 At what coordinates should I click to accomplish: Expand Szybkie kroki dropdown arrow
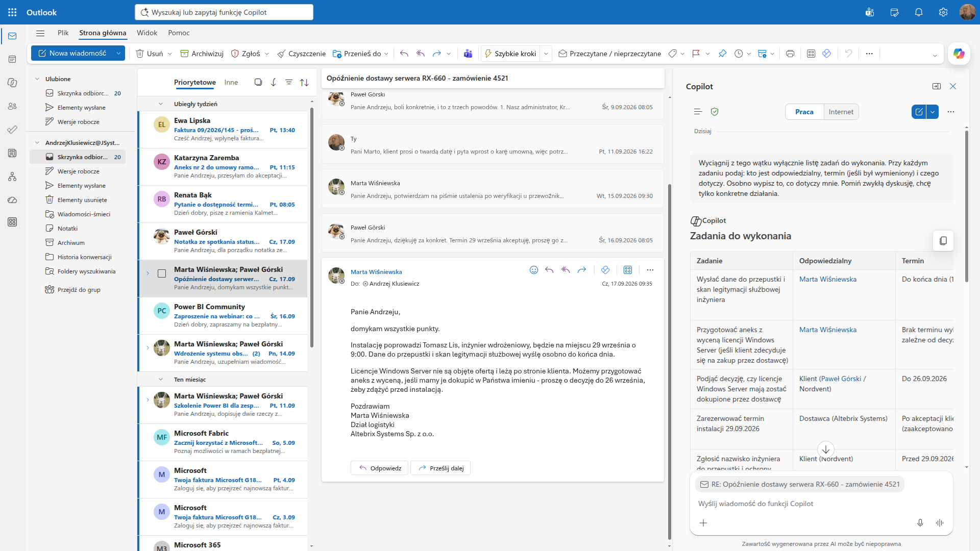(546, 54)
